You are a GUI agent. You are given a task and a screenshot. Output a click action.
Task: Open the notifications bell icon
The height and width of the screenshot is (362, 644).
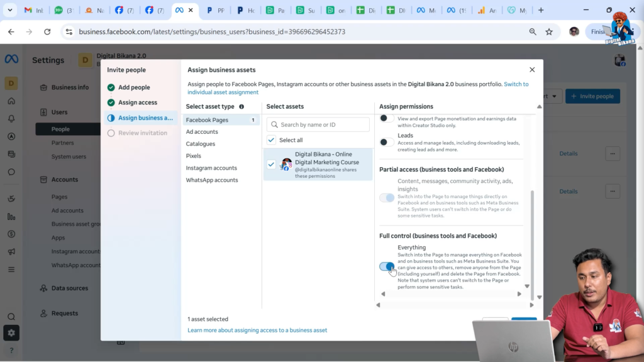11,119
